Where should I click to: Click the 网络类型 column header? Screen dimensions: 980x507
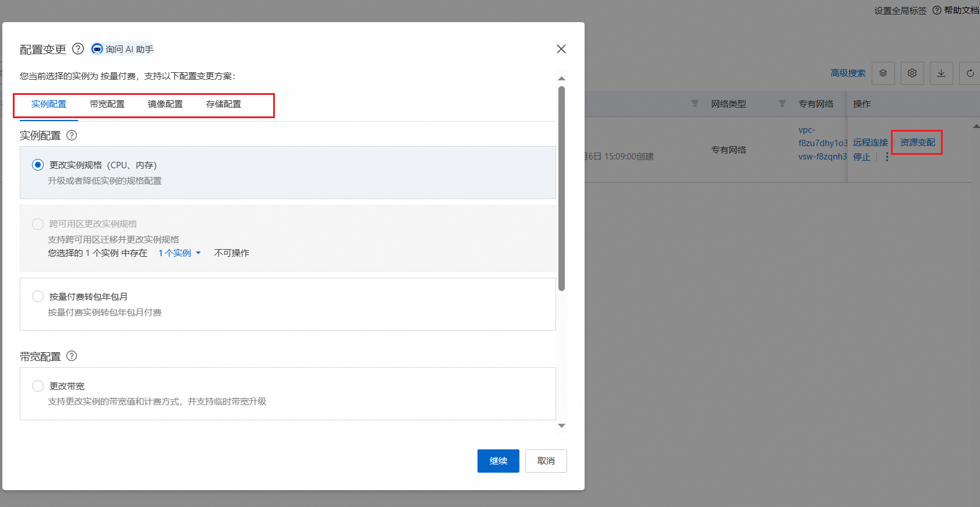[x=728, y=104]
